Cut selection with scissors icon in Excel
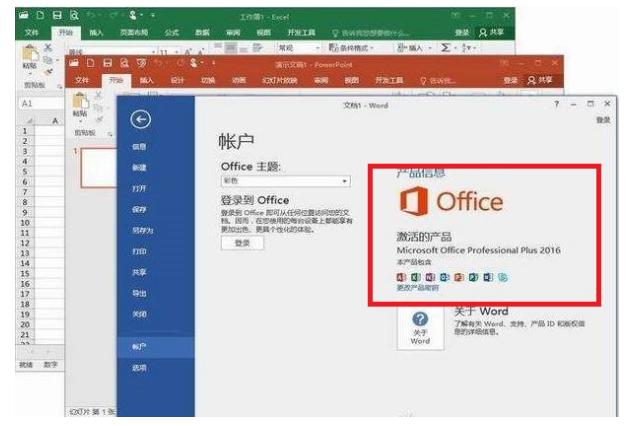 click(x=48, y=47)
